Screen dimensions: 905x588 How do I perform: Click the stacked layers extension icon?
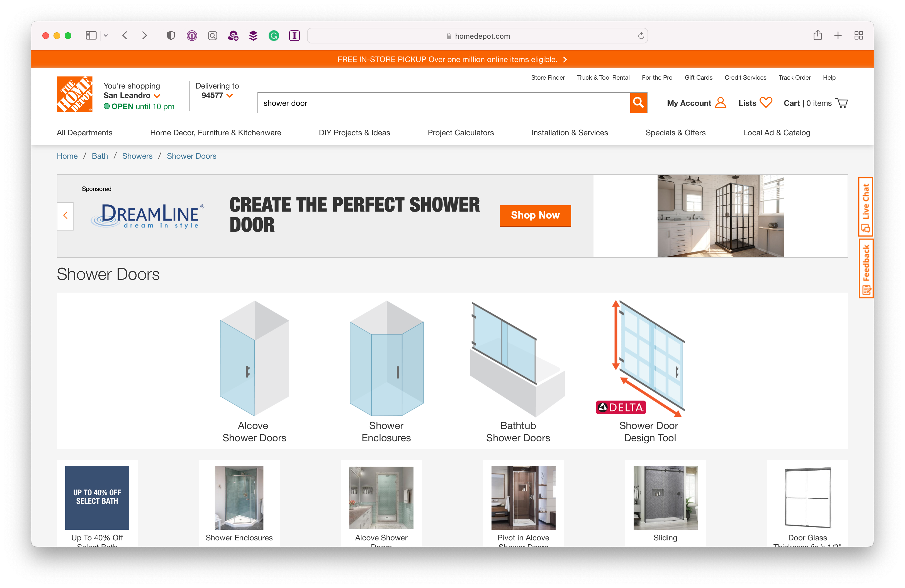click(x=253, y=36)
